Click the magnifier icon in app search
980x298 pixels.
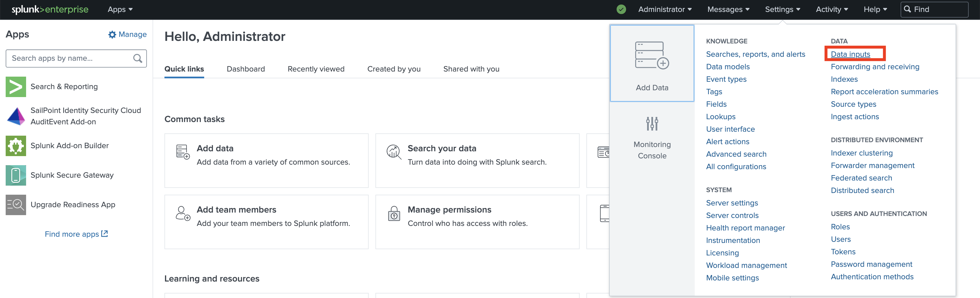(x=137, y=58)
